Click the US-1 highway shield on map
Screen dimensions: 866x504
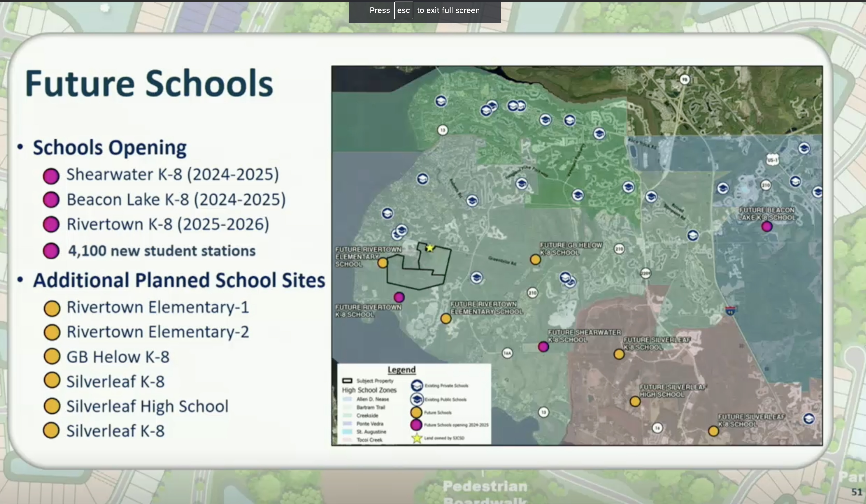click(772, 160)
